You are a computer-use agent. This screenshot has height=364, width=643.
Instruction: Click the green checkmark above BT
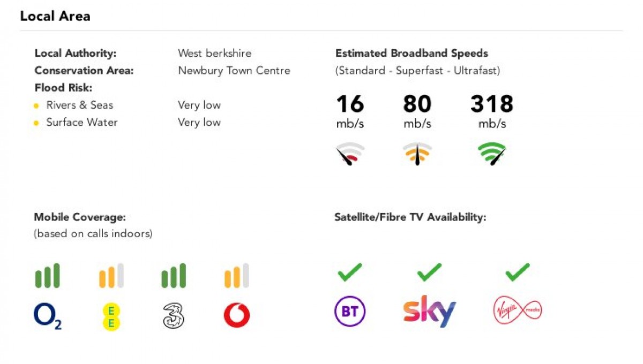(x=349, y=272)
